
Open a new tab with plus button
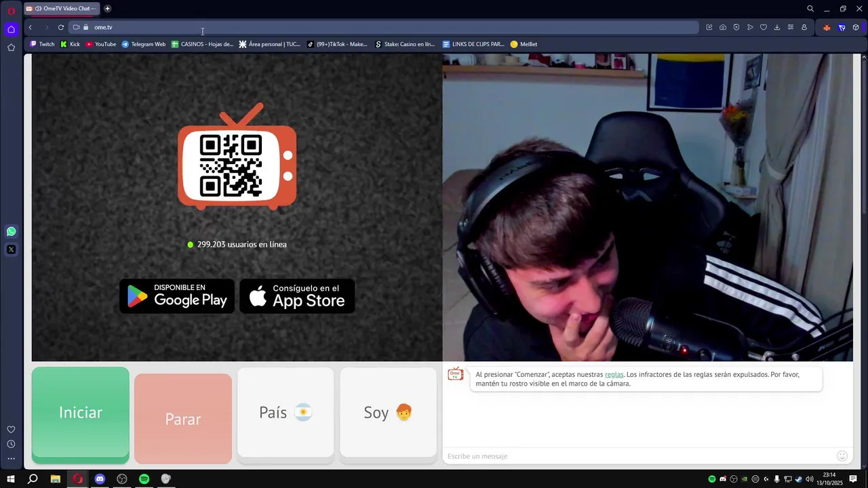click(107, 9)
